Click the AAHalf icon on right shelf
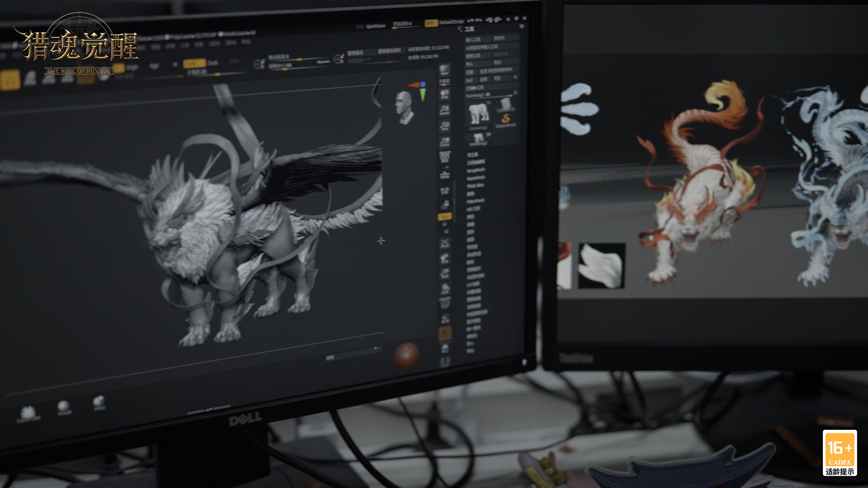The width and height of the screenshot is (868, 488). 445,141
